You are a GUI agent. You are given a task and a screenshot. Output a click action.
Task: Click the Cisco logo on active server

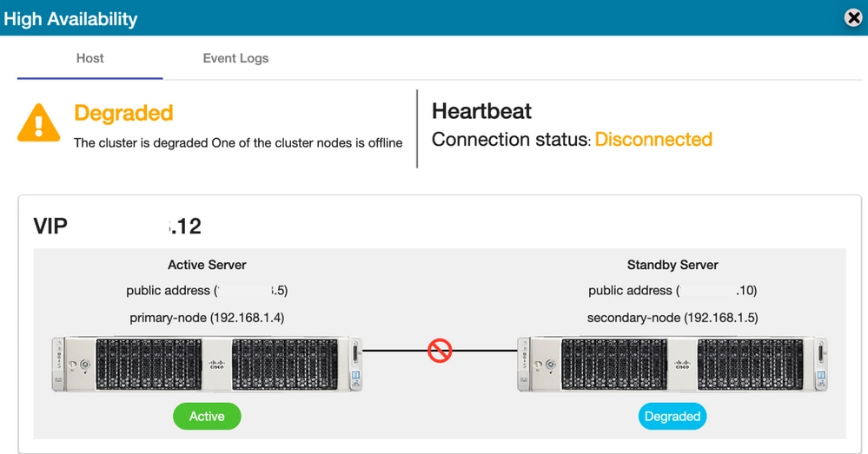(x=217, y=365)
